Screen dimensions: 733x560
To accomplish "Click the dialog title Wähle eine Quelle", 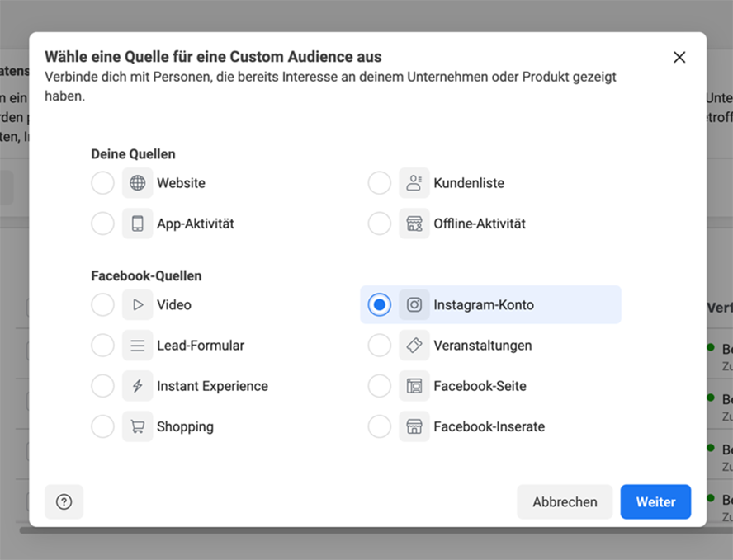I will click(x=213, y=57).
